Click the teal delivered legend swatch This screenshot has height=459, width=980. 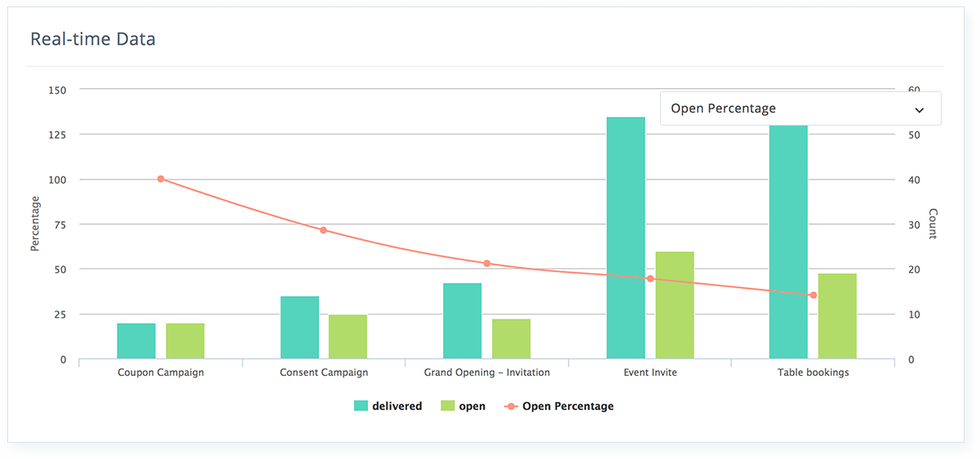click(361, 406)
